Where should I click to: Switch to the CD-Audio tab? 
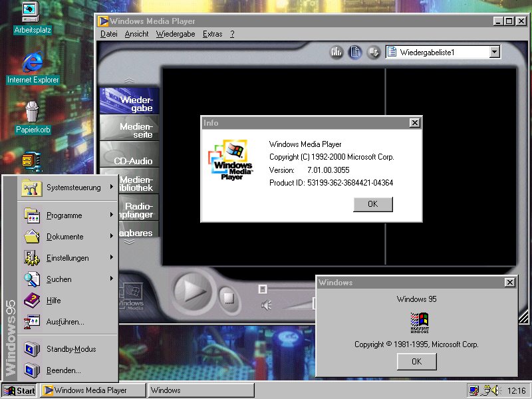[130, 160]
